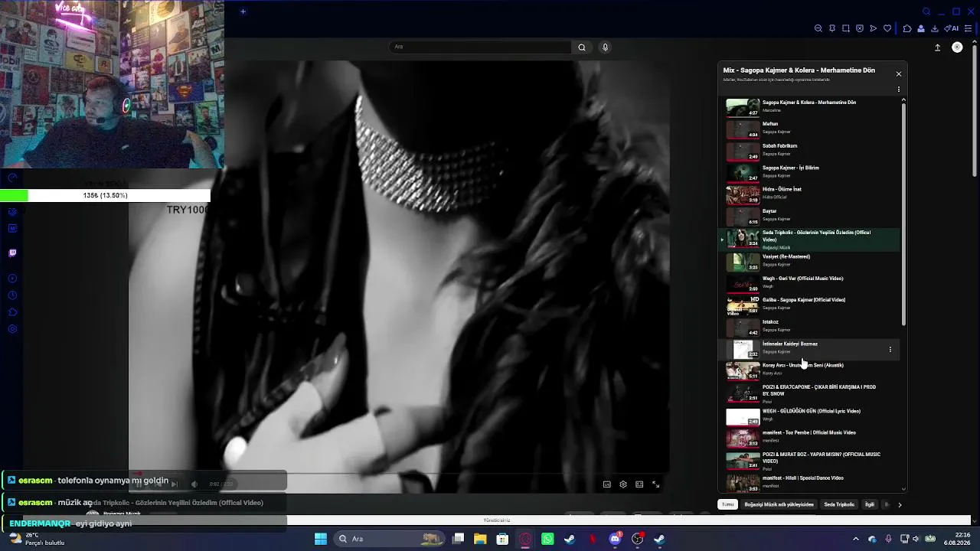The width and height of the screenshot is (980, 551).
Task: Click the ad blocker shield icon
Action: tap(860, 28)
